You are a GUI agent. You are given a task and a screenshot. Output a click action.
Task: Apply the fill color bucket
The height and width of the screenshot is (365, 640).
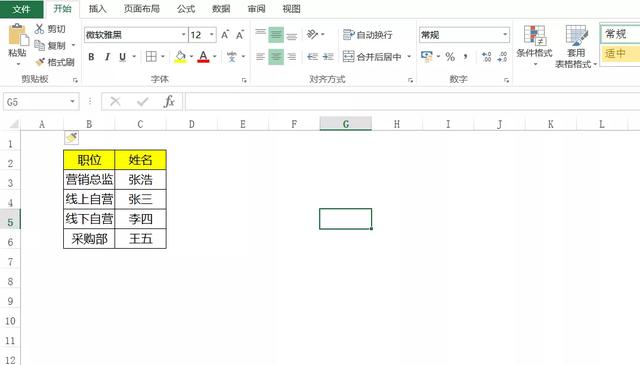pyautogui.click(x=180, y=56)
